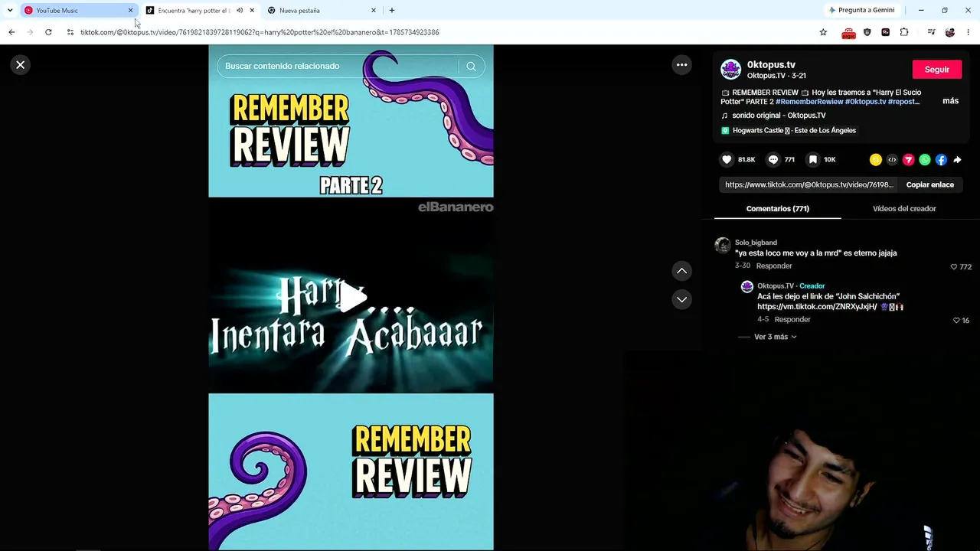
Task: Open the tab search dropdown arrow
Action: click(10, 11)
